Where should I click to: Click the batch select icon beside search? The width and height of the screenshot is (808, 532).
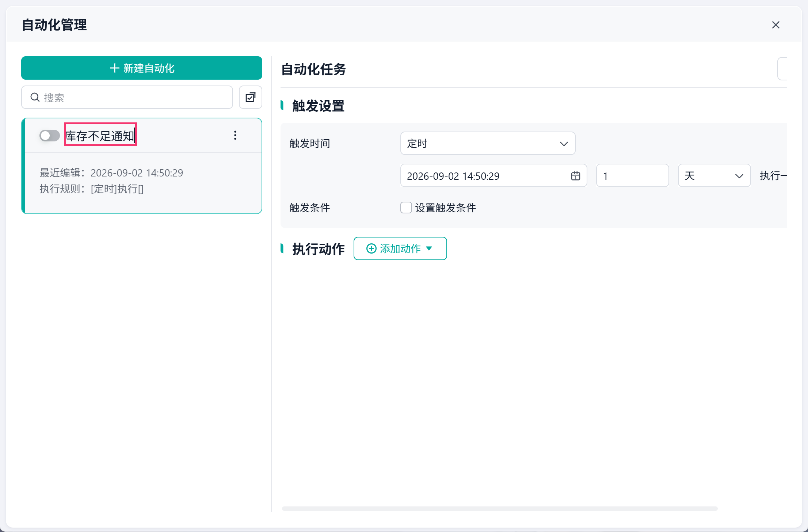[251, 97]
